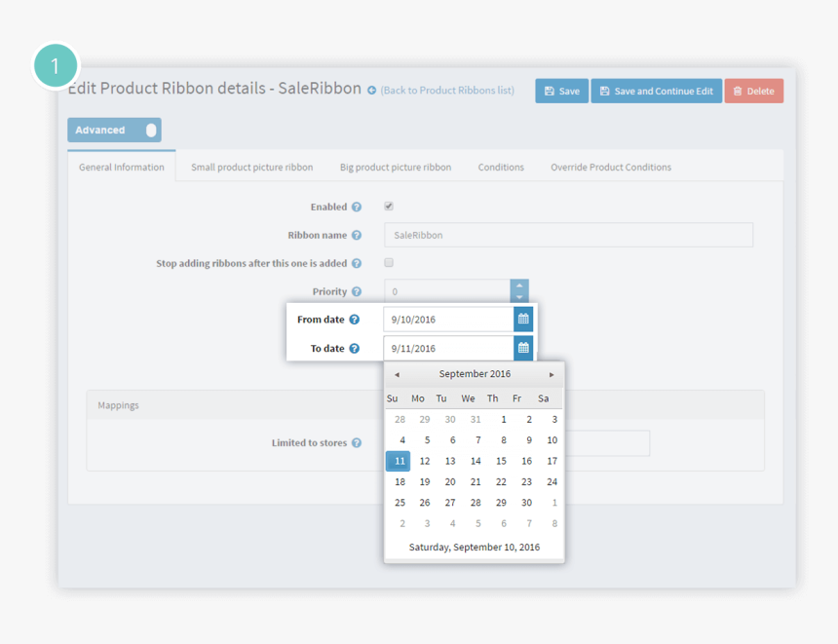Open the To date calendar picker icon
Screen dimensions: 838x644
522,348
